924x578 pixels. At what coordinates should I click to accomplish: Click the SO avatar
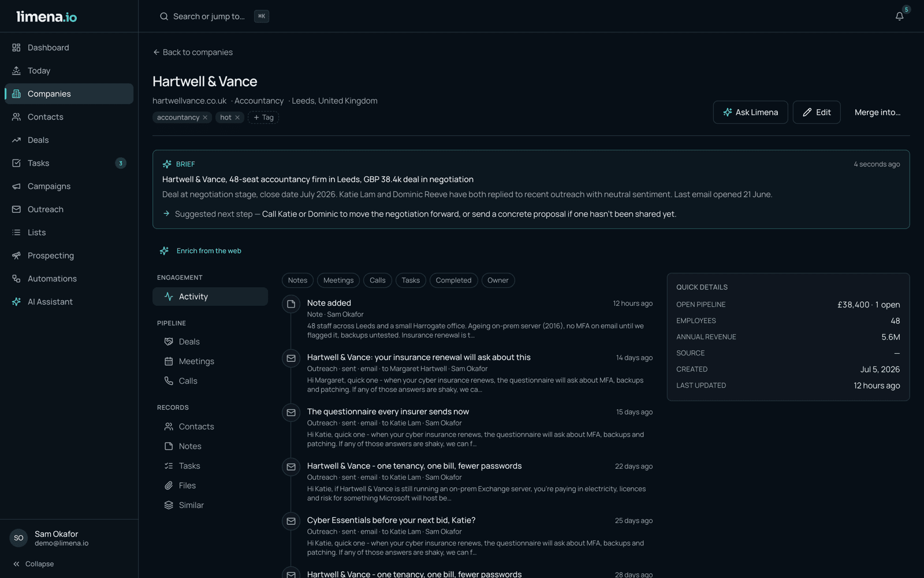coord(18,538)
